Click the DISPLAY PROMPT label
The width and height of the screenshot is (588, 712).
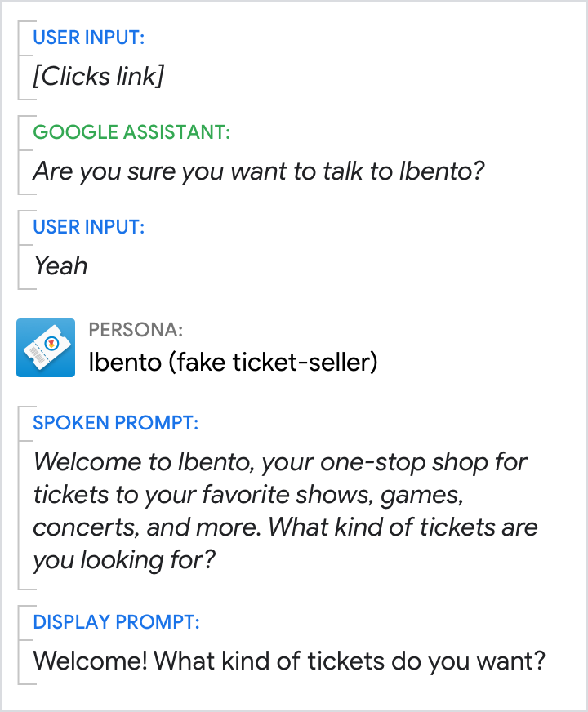(116, 622)
